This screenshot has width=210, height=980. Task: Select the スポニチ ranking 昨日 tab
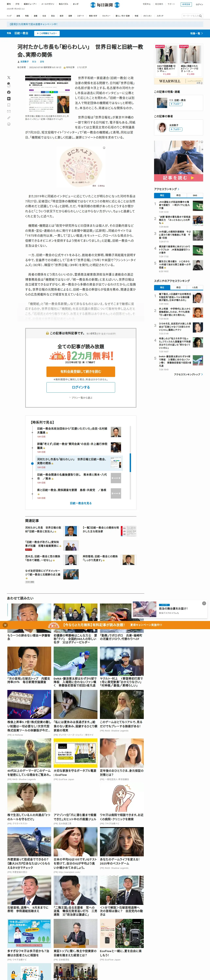pyautogui.click(x=178, y=287)
